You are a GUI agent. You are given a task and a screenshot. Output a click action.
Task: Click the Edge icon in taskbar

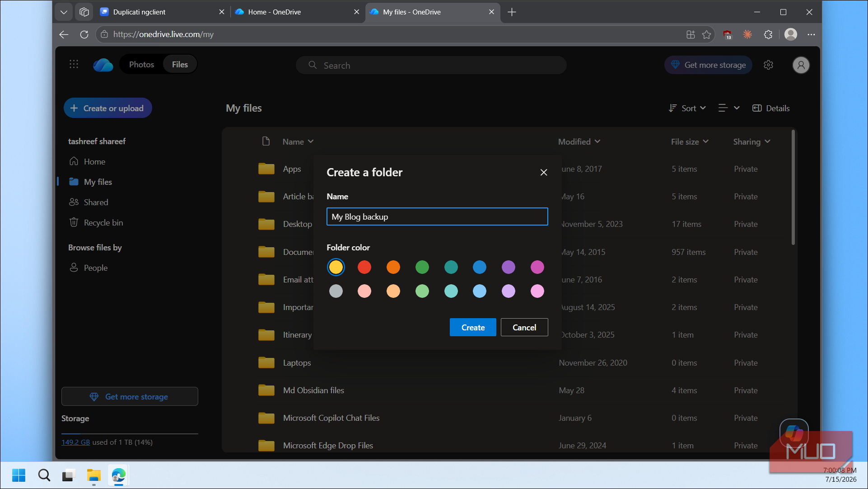point(119,475)
